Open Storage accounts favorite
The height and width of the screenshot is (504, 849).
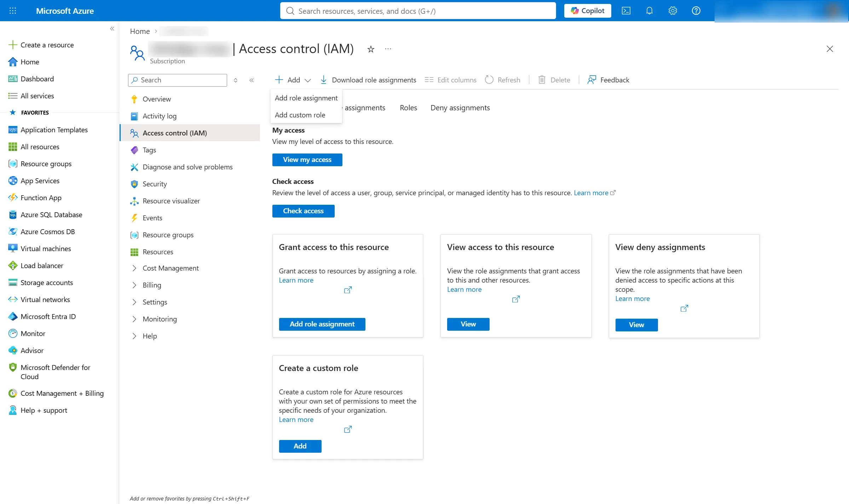[41, 283]
